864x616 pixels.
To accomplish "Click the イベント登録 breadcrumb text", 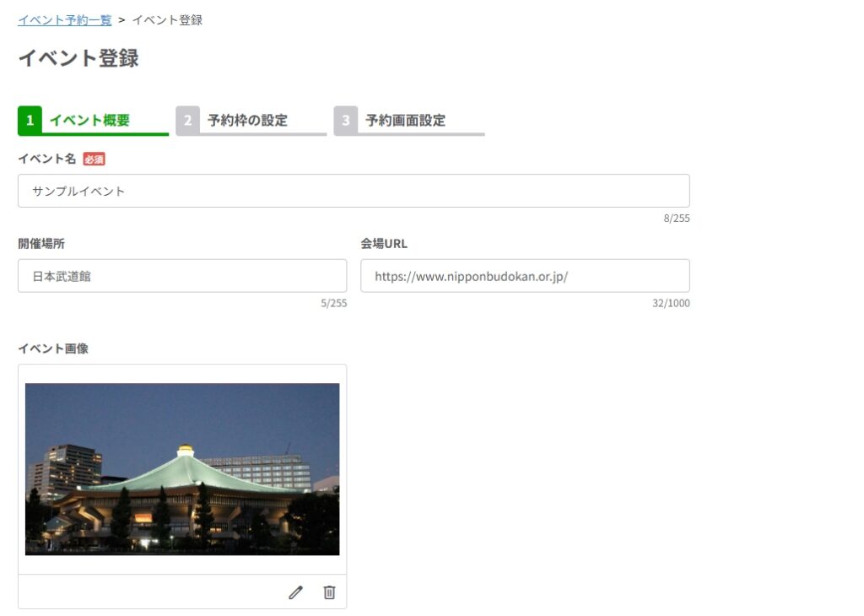I will 167,19.
